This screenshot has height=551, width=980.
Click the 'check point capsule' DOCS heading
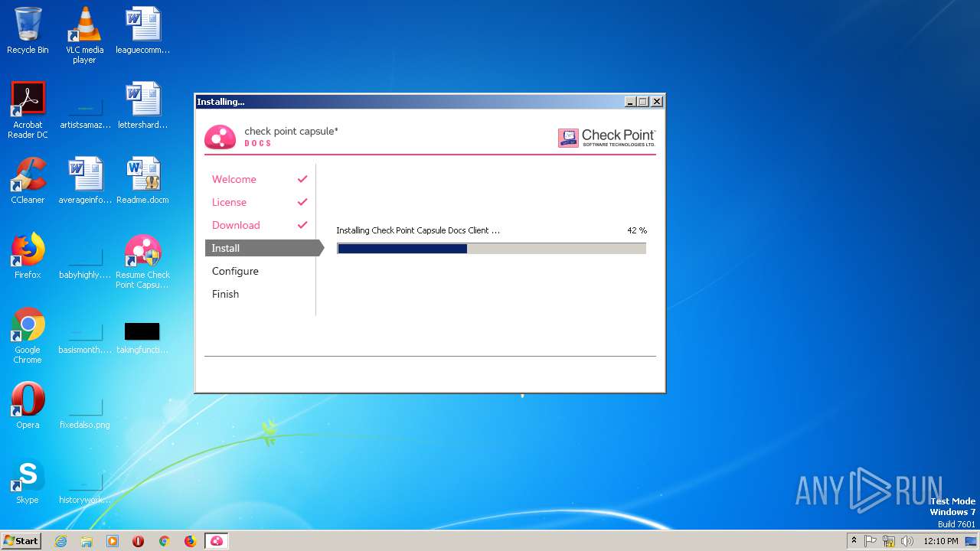point(291,136)
